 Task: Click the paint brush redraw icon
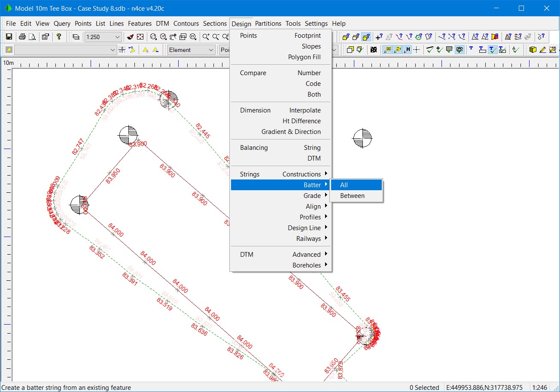(x=131, y=37)
